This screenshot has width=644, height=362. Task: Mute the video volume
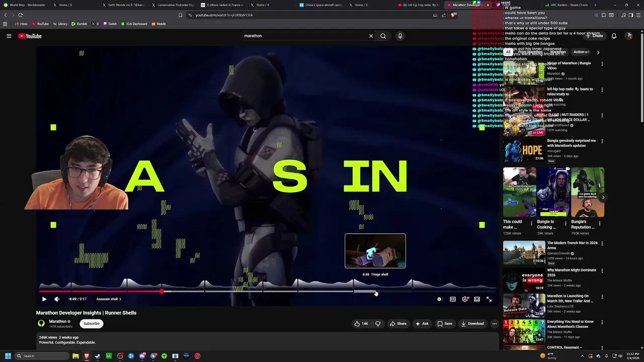(57, 299)
